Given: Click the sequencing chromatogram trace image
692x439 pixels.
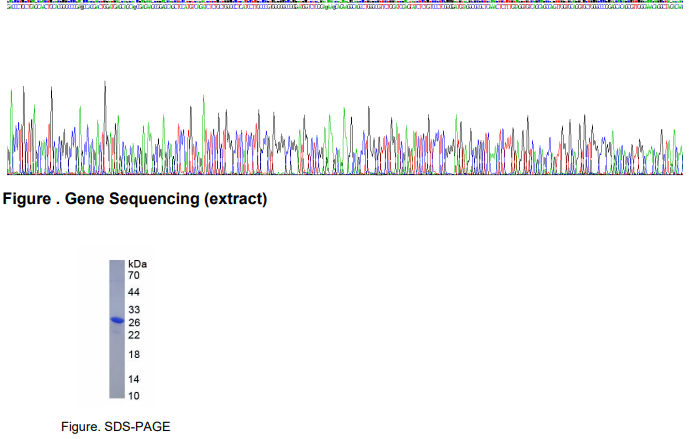Looking at the screenshot, I should 345,128.
